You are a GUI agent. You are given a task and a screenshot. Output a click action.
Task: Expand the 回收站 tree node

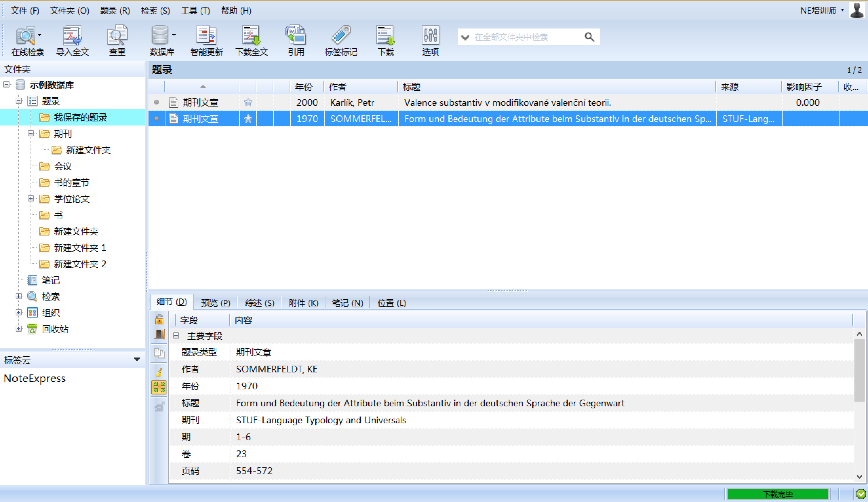(19, 329)
